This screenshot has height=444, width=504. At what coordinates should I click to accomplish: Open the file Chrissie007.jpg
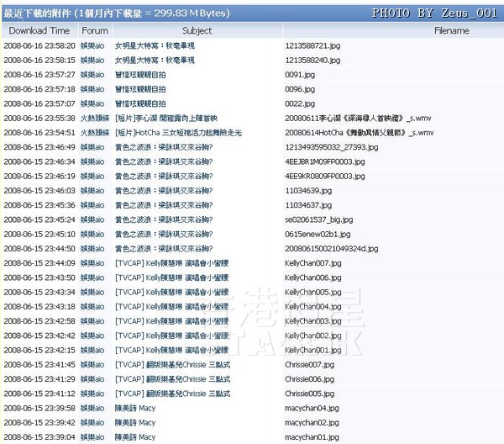[309, 365]
